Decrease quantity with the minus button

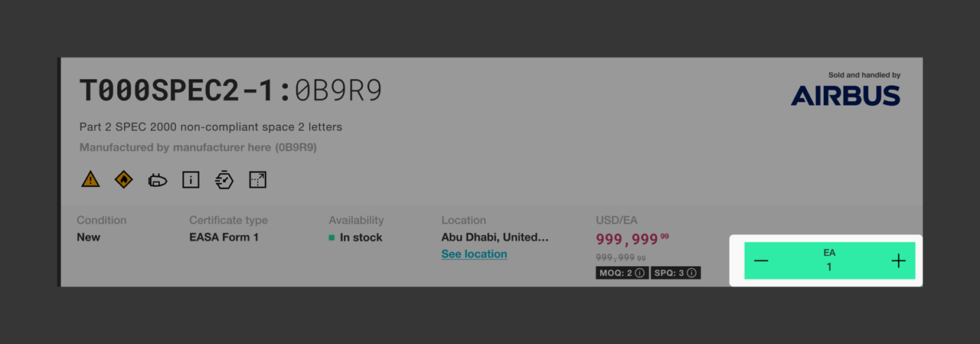pos(761,260)
